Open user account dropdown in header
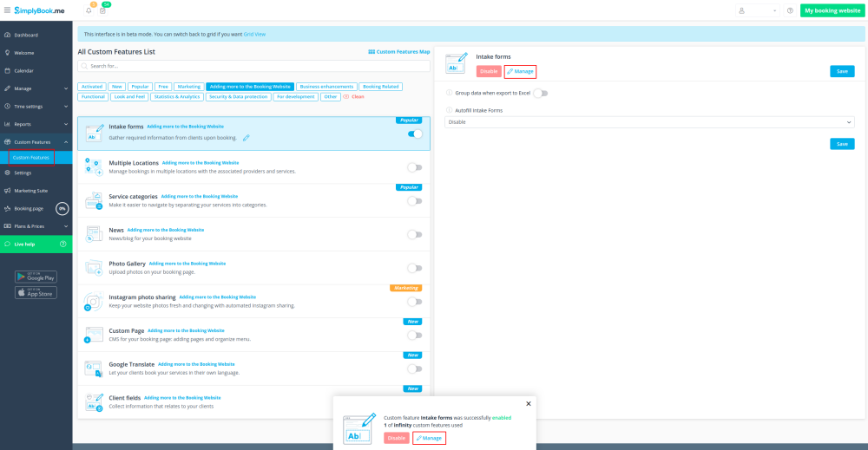The image size is (868, 450). (x=756, y=10)
